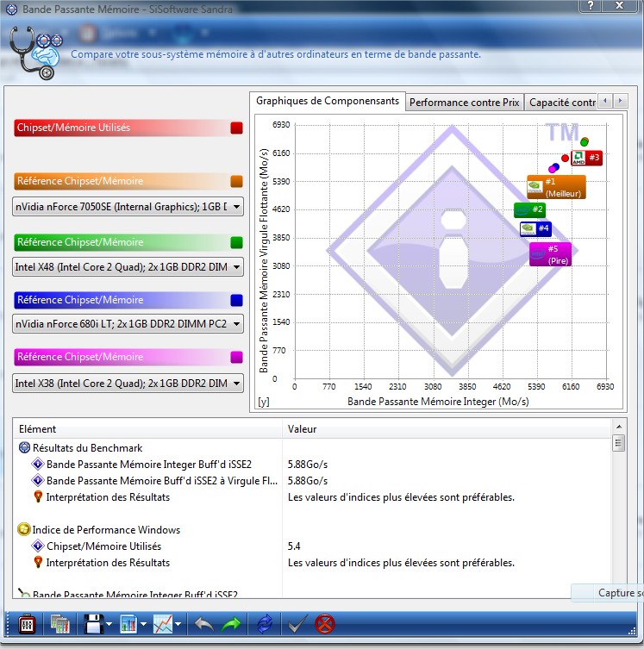Cancel with the red X circle icon
The height and width of the screenshot is (649, 644).
pyautogui.click(x=325, y=624)
